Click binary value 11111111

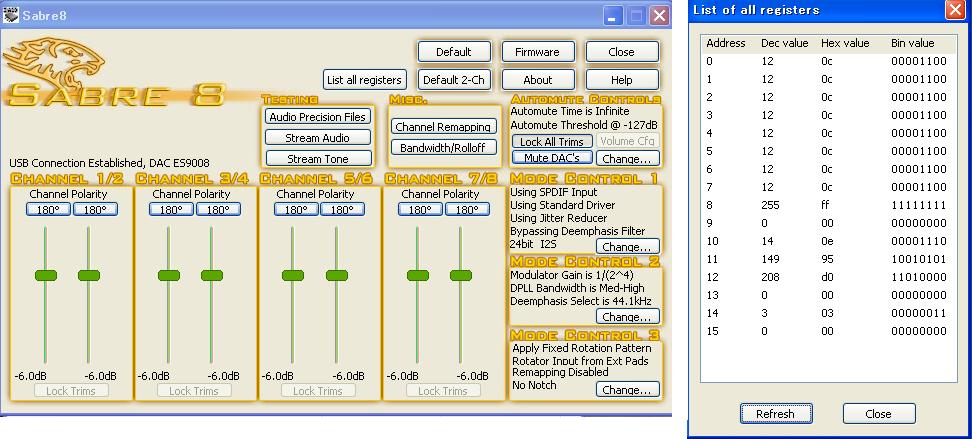(919, 205)
